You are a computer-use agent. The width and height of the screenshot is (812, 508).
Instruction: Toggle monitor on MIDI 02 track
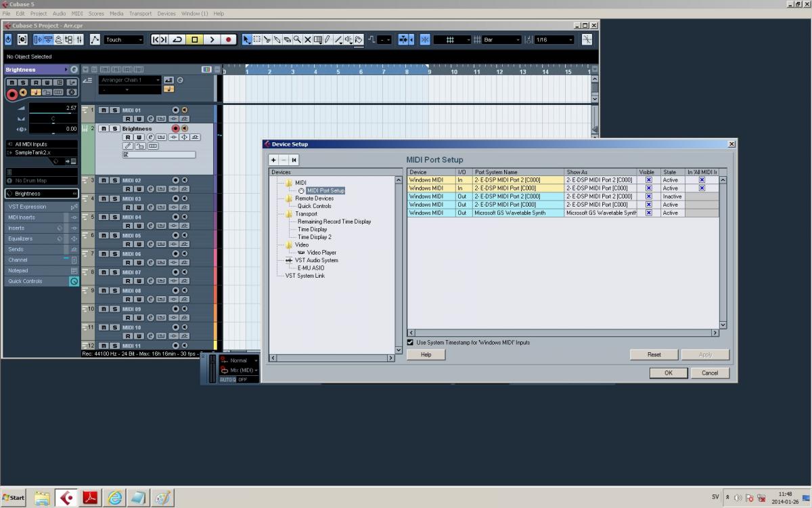[185, 180]
